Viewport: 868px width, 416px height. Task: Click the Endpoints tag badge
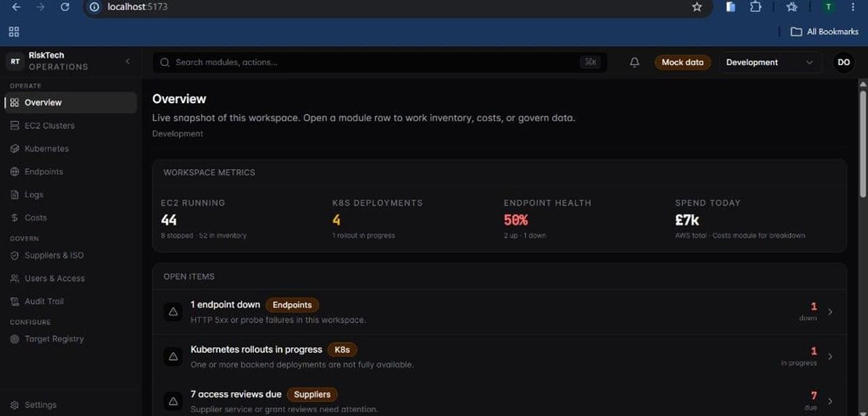[x=292, y=305]
